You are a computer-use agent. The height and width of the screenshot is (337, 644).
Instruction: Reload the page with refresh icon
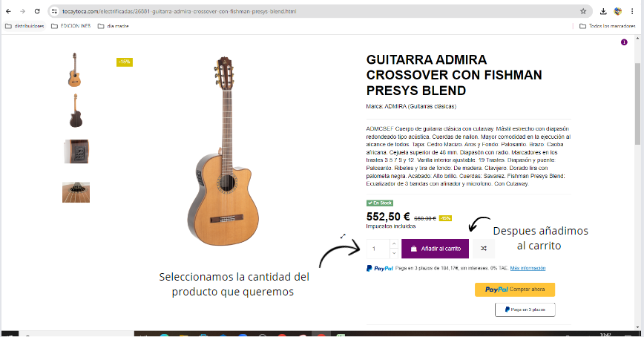tap(37, 12)
